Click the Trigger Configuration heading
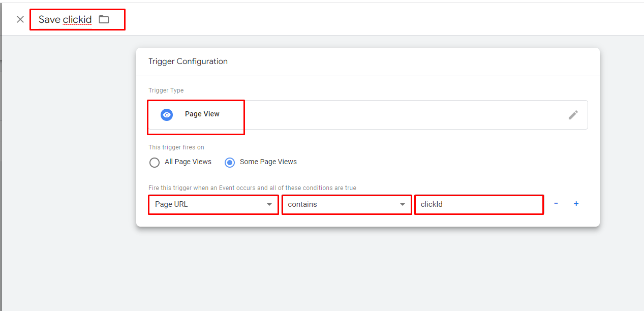 point(188,61)
